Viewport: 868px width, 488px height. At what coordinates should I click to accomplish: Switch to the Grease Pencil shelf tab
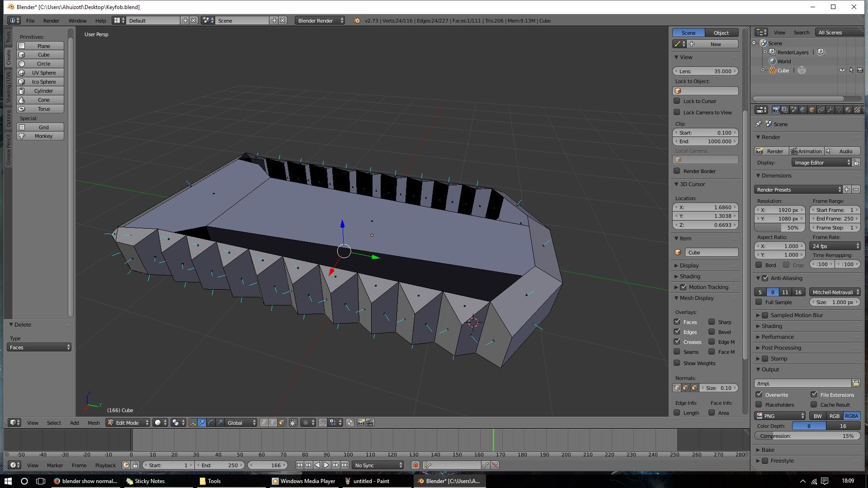(8, 150)
